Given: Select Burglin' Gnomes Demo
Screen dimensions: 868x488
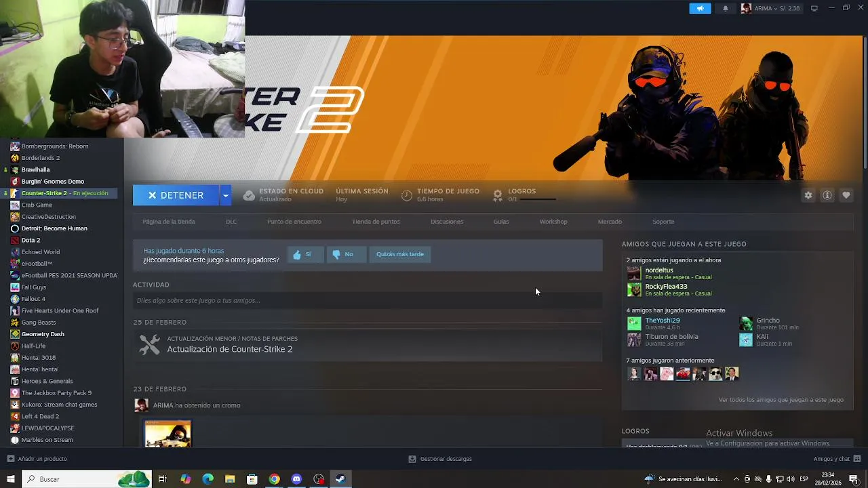Looking at the screenshot, I should (x=53, y=181).
